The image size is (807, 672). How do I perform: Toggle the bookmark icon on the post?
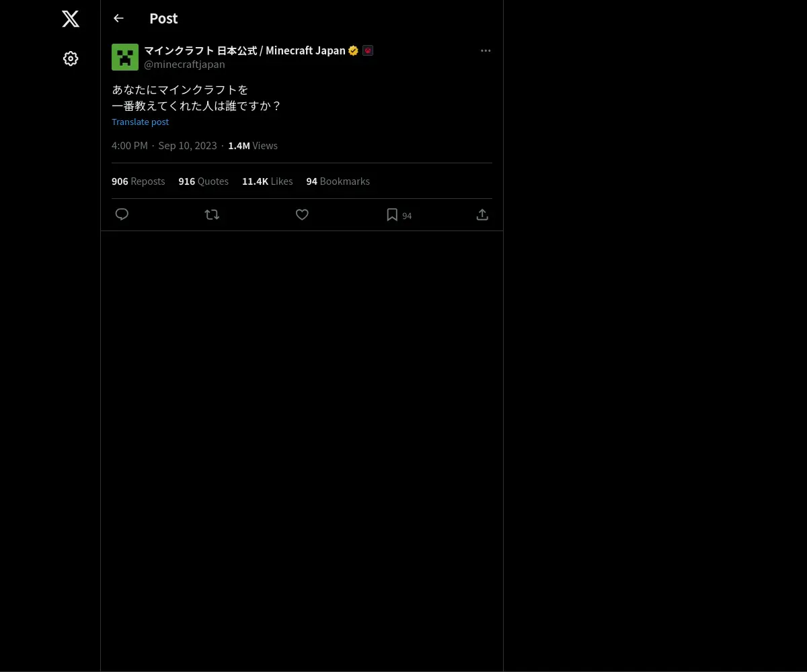tap(392, 214)
